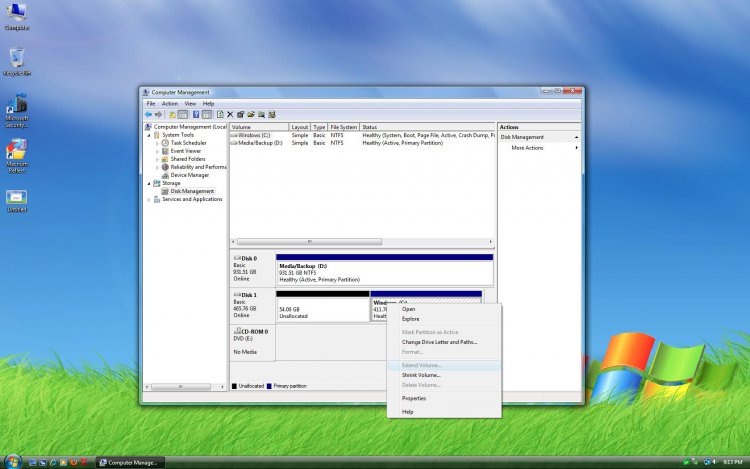Viewport: 750px width, 469px height.
Task: Click the blue Help question-mark toolbar icon
Action: click(x=196, y=115)
